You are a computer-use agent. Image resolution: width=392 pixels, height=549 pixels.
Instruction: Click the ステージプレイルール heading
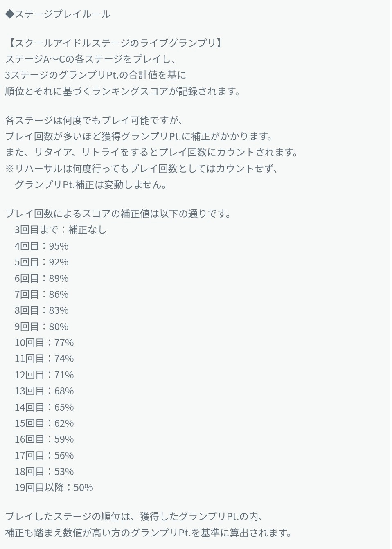point(63,14)
